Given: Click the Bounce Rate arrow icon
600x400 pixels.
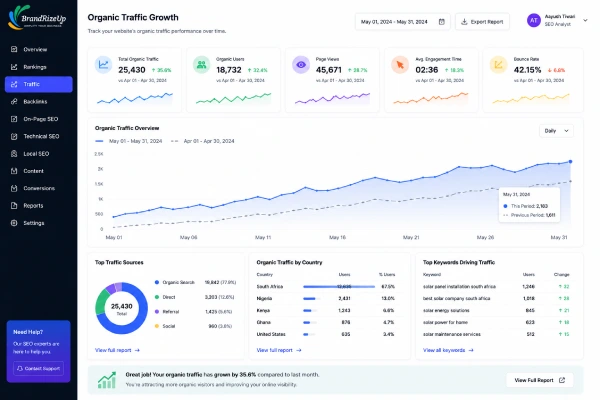Looking at the screenshot, I should click(x=498, y=64).
